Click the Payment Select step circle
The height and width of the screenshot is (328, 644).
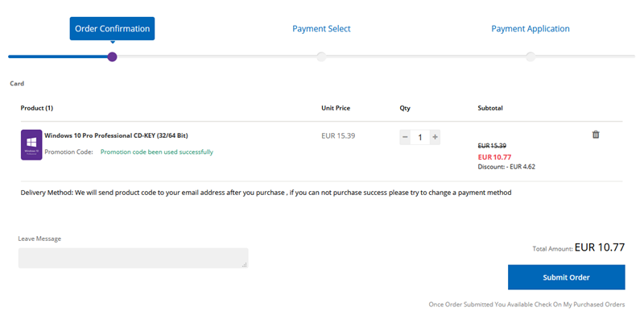point(321,56)
